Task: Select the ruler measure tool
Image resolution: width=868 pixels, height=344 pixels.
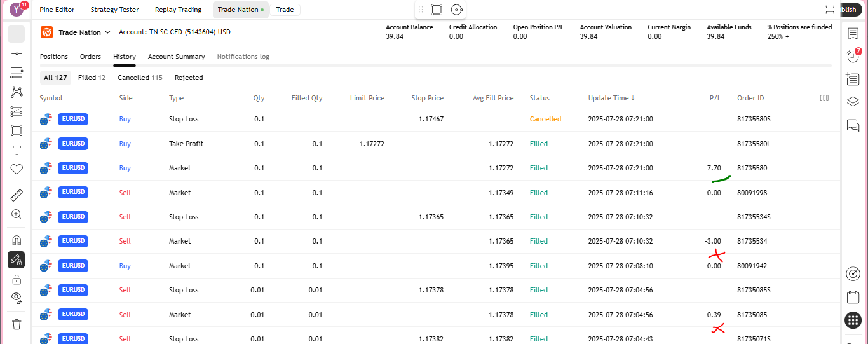Action: [17, 195]
